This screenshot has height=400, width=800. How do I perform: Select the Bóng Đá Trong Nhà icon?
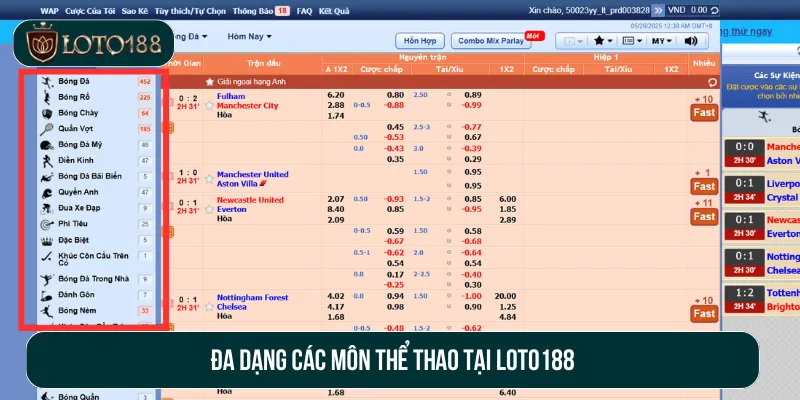47,279
